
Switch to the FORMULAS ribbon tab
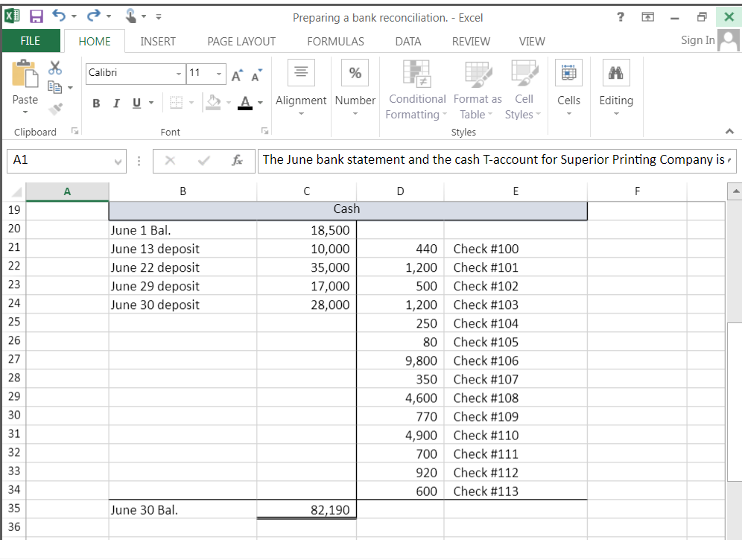click(x=335, y=42)
